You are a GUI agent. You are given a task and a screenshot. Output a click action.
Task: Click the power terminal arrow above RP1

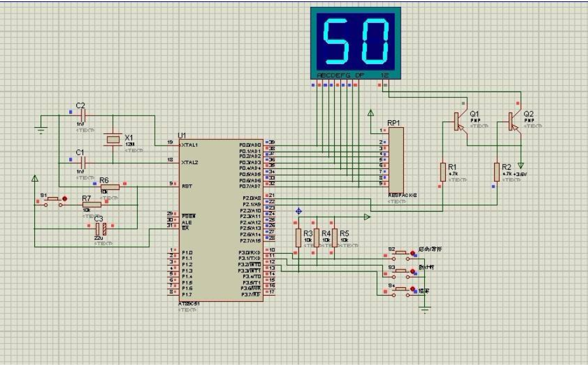tap(371, 112)
